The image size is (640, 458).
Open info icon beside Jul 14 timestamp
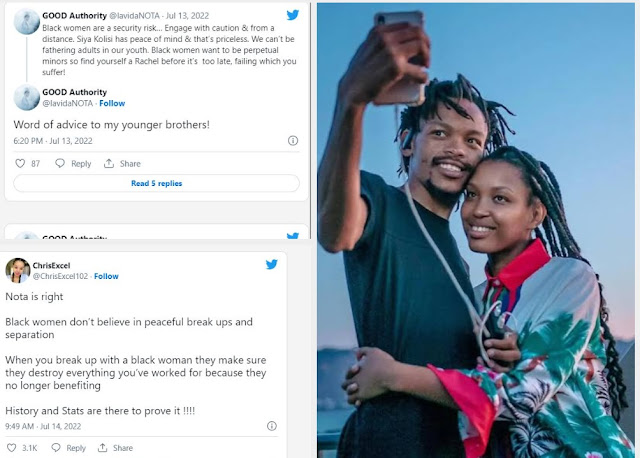pos(272,426)
